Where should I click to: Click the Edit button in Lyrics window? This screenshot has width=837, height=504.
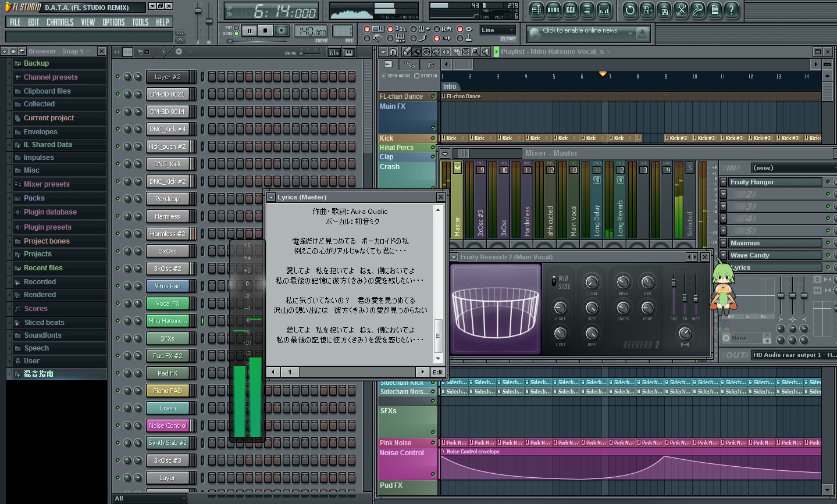click(438, 372)
